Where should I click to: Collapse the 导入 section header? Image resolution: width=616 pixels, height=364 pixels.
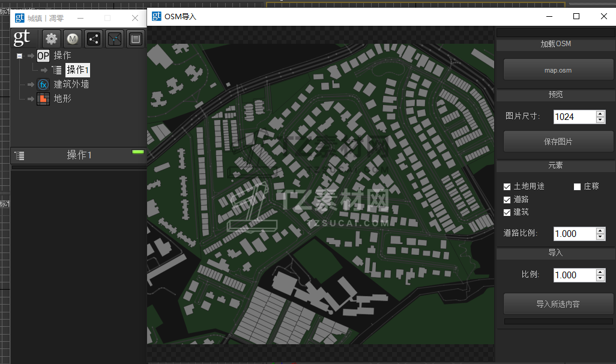point(555,253)
